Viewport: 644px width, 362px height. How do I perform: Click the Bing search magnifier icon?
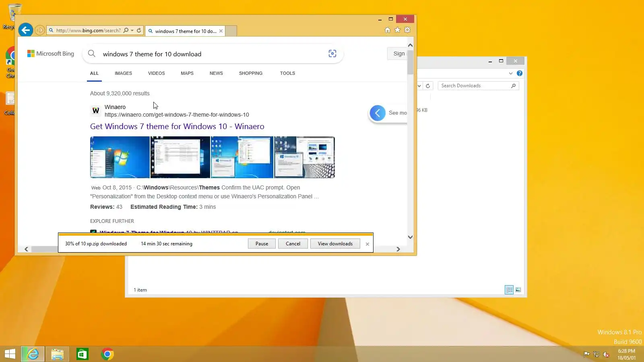[92, 53]
